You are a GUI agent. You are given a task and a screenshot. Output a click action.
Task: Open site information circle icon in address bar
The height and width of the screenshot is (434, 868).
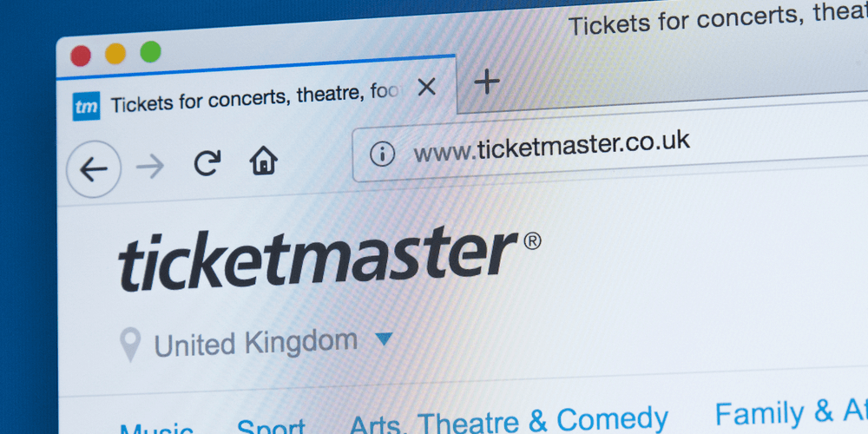pyautogui.click(x=383, y=154)
